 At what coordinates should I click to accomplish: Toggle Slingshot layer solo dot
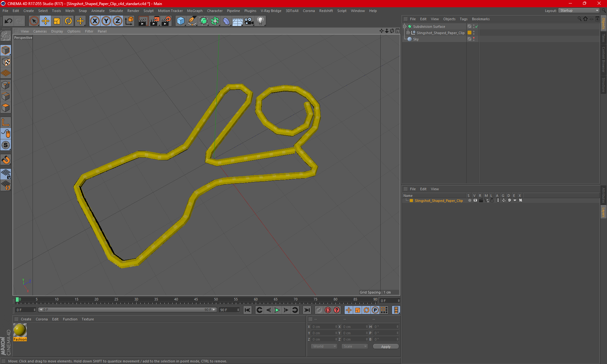coord(469,200)
